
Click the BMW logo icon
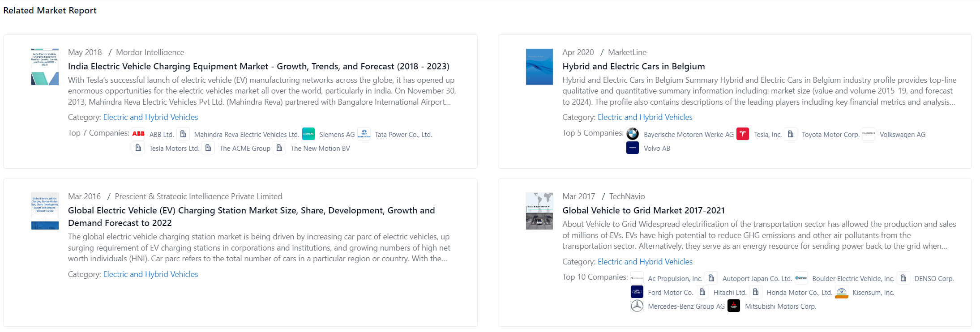[x=633, y=134]
